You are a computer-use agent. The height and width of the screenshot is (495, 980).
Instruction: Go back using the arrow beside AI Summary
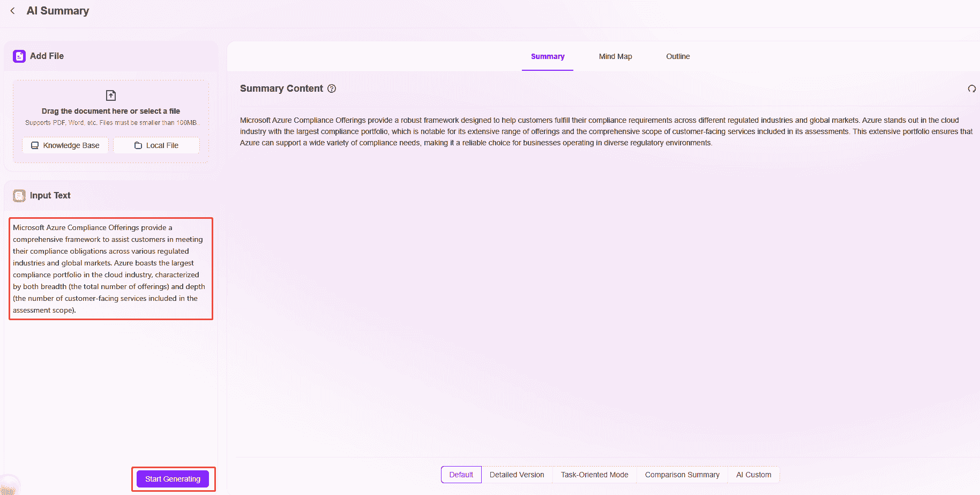tap(13, 11)
